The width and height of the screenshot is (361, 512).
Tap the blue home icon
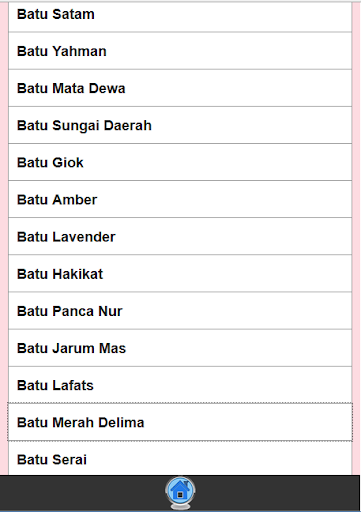point(180,493)
